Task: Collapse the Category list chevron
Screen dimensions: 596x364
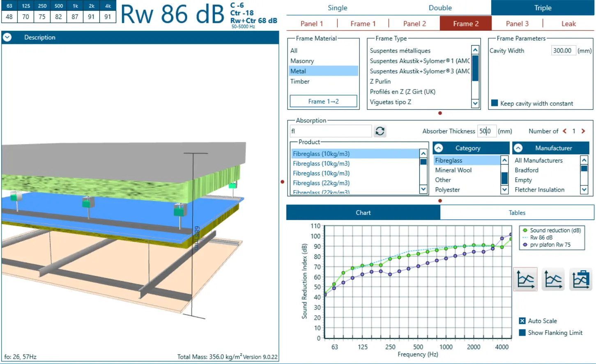Action: (x=439, y=148)
